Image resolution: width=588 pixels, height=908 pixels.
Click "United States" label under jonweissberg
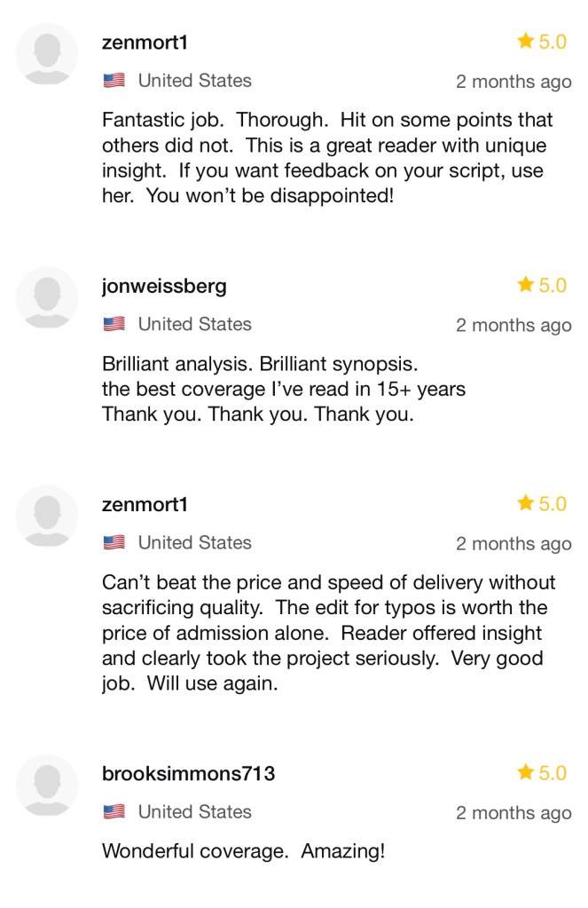(194, 325)
